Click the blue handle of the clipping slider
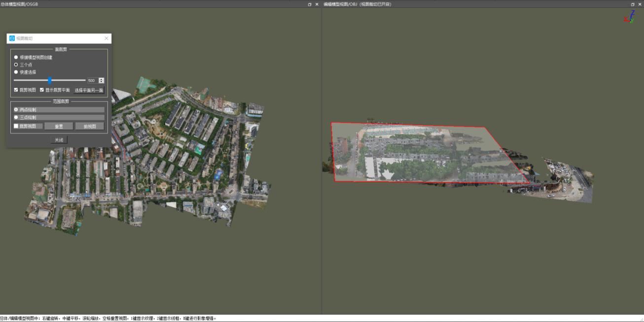644x322 pixels. (50, 80)
